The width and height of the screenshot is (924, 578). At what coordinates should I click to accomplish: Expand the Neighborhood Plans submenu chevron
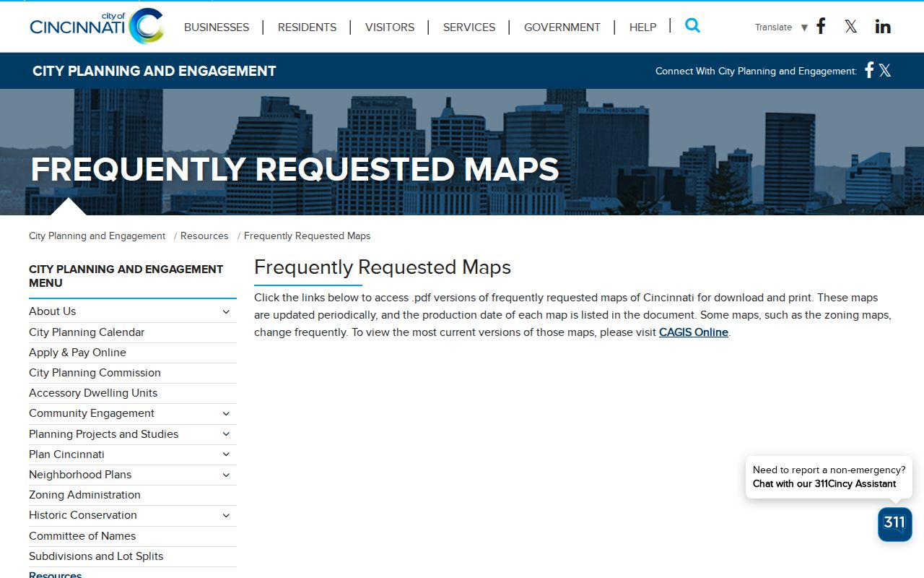pyautogui.click(x=226, y=475)
